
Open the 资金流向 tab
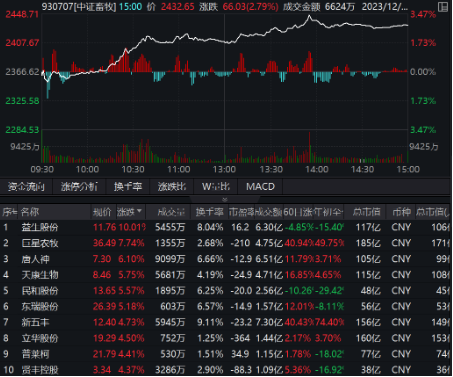[26, 186]
